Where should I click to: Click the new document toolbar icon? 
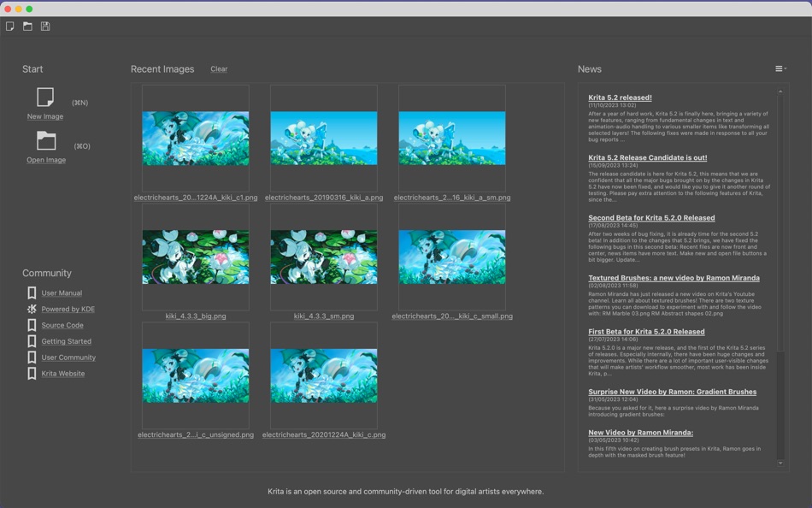pyautogui.click(x=10, y=27)
